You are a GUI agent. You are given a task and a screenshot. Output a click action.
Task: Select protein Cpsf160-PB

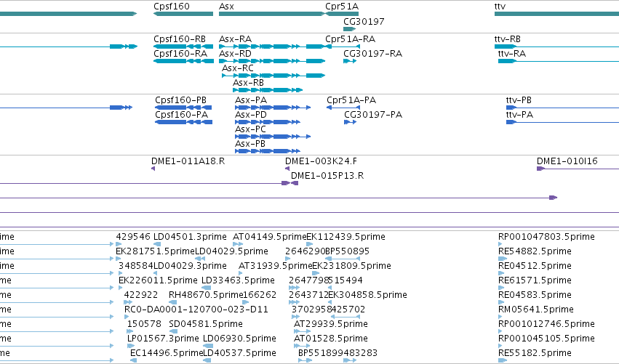coord(181,100)
